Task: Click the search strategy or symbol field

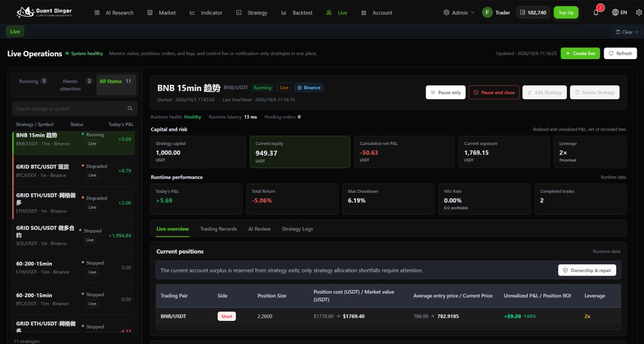Action: pos(75,108)
